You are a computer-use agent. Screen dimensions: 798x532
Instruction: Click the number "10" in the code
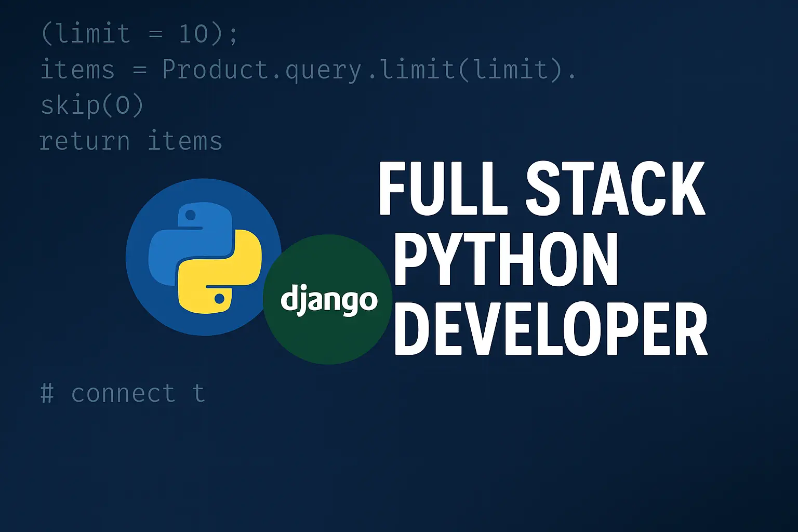(x=194, y=34)
